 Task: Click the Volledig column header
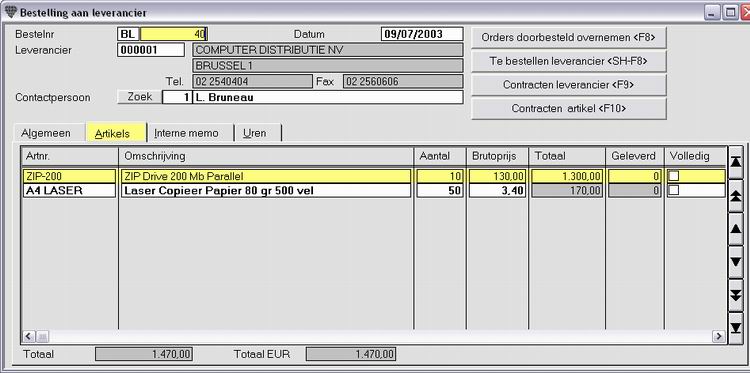click(x=695, y=156)
